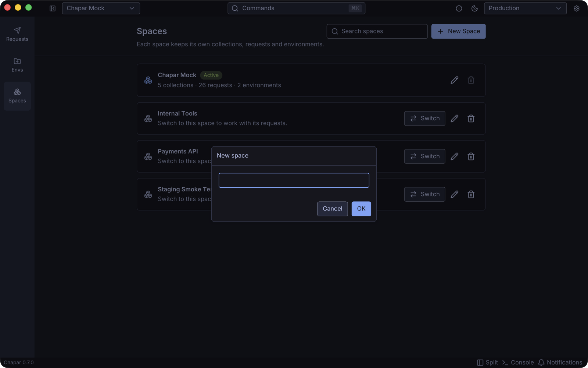Click "5 collections · 26 requests · 2 environments"
This screenshot has width=588, height=368.
[x=219, y=85]
